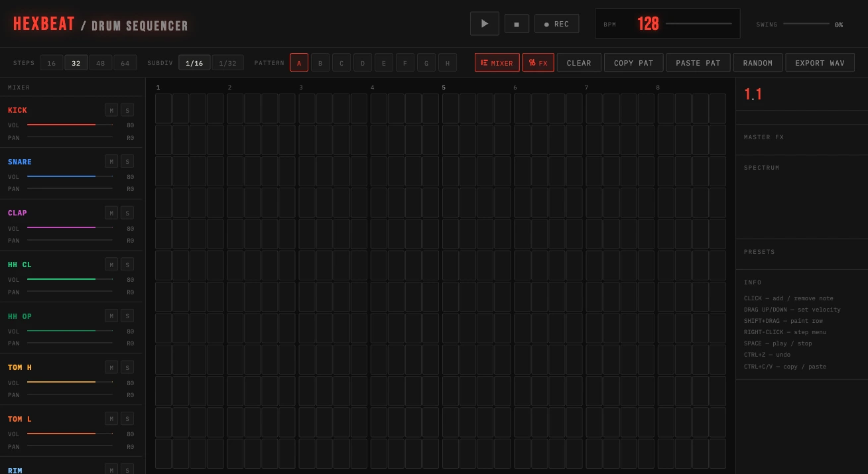
Task: Set steps to 48
Action: click(x=100, y=63)
